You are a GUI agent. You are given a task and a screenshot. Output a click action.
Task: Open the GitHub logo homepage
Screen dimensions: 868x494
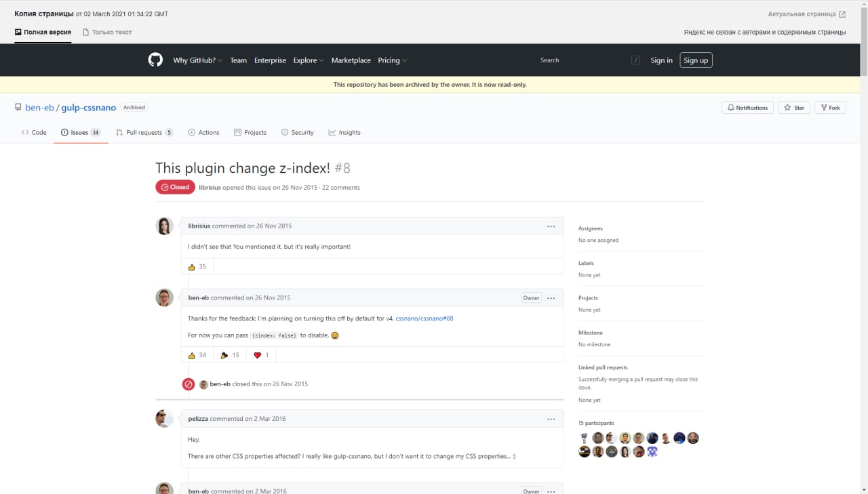[155, 60]
